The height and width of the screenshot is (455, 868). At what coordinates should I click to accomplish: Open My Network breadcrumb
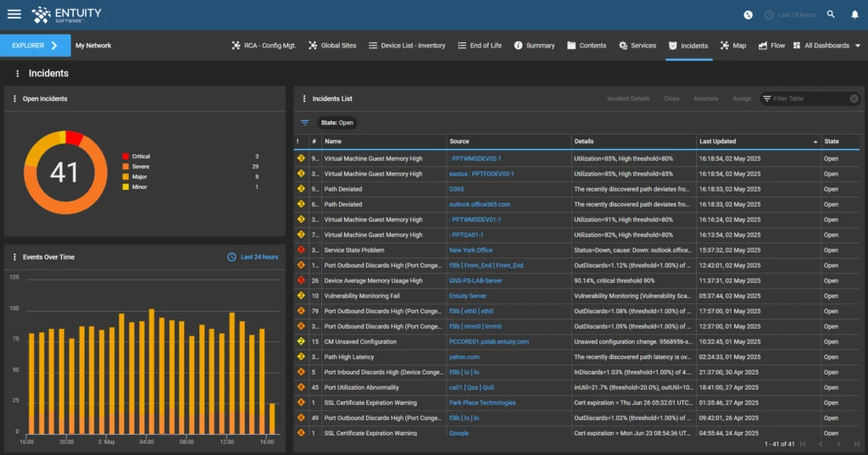click(x=93, y=46)
